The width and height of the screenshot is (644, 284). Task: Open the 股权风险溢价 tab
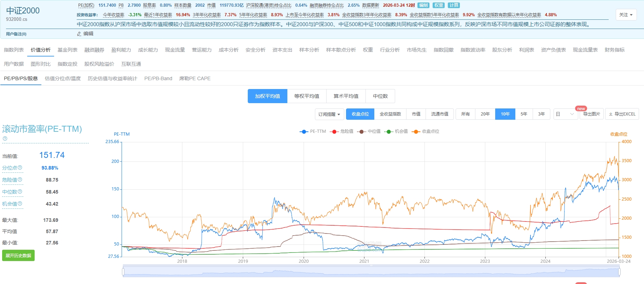click(x=99, y=64)
